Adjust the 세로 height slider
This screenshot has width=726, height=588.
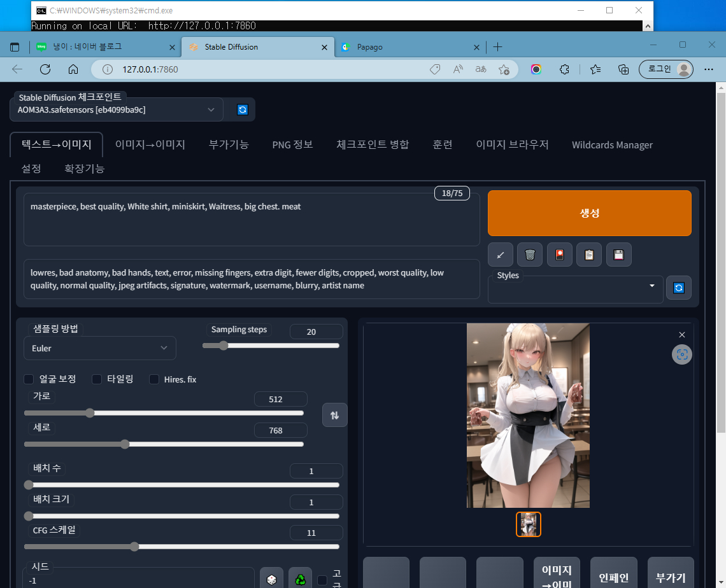coord(164,444)
